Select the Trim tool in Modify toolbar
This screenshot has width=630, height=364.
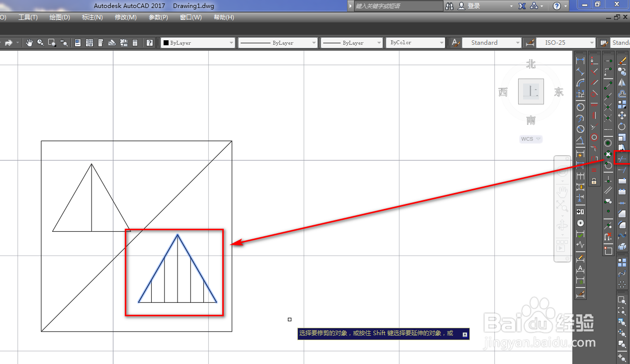622,159
